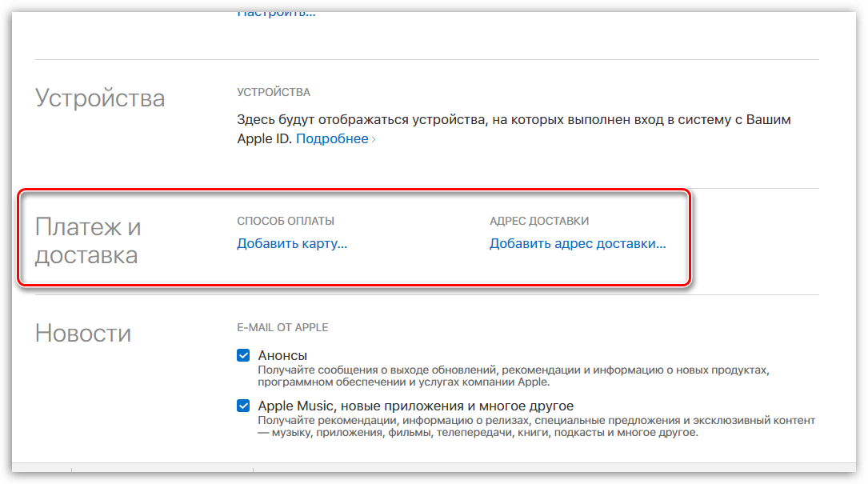Open the Подробнее link about devices
Viewport: 868px width, 484px height.
pyautogui.click(x=331, y=139)
